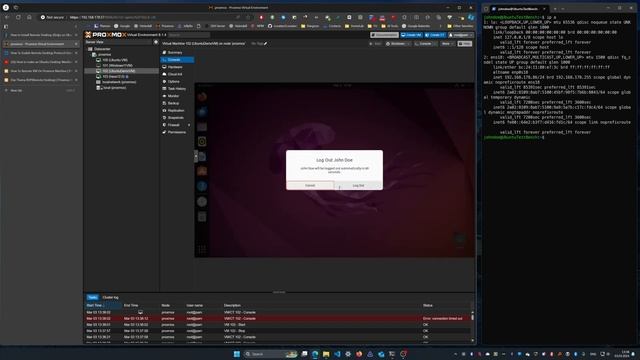Select the Proxmox Virtual Environment browser tab
Screen dimensions: 640x360
click(40, 44)
